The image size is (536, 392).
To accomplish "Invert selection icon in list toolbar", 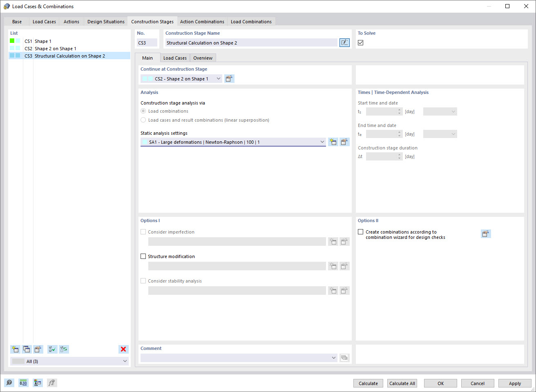I will pos(64,349).
